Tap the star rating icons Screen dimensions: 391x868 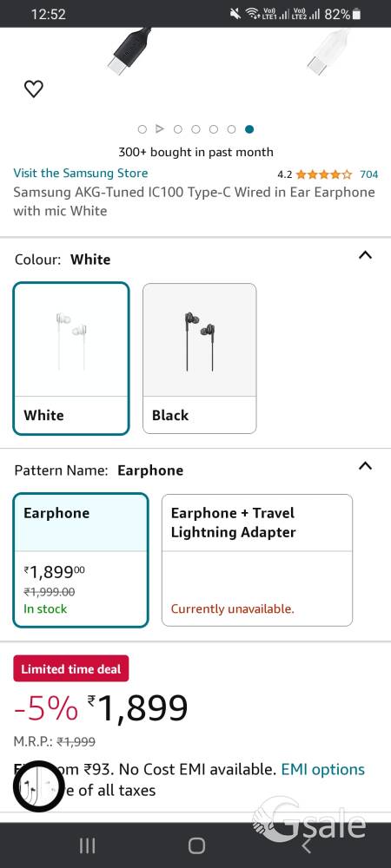324,174
